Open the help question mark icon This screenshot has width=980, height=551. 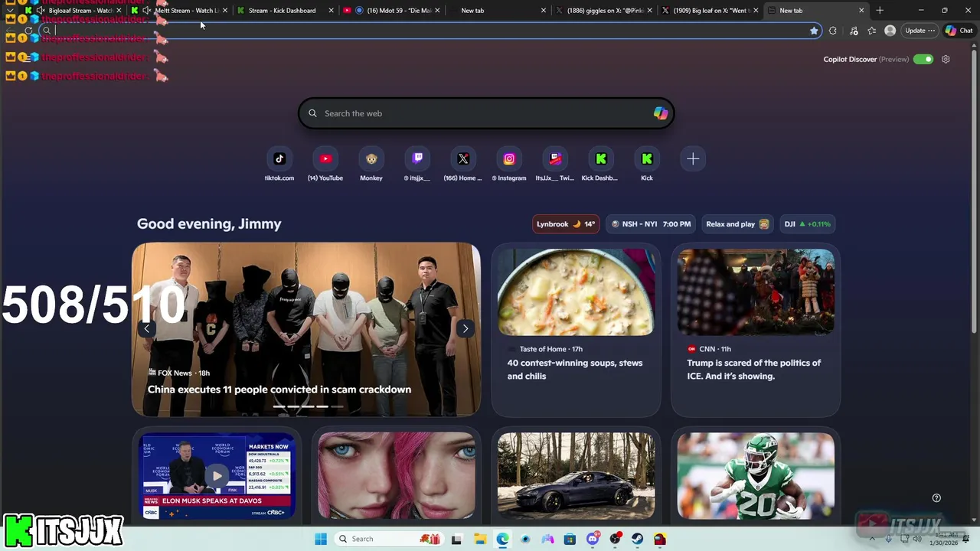coord(936,497)
